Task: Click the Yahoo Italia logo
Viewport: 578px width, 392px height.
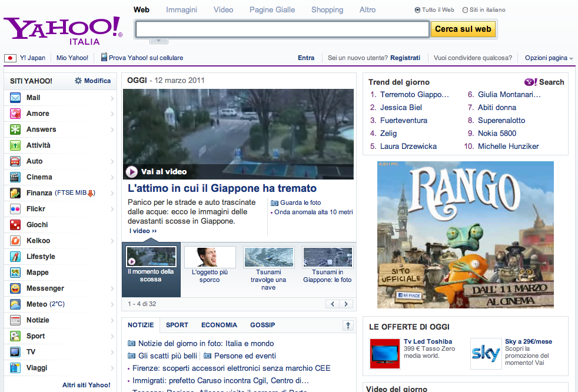Action: click(62, 31)
